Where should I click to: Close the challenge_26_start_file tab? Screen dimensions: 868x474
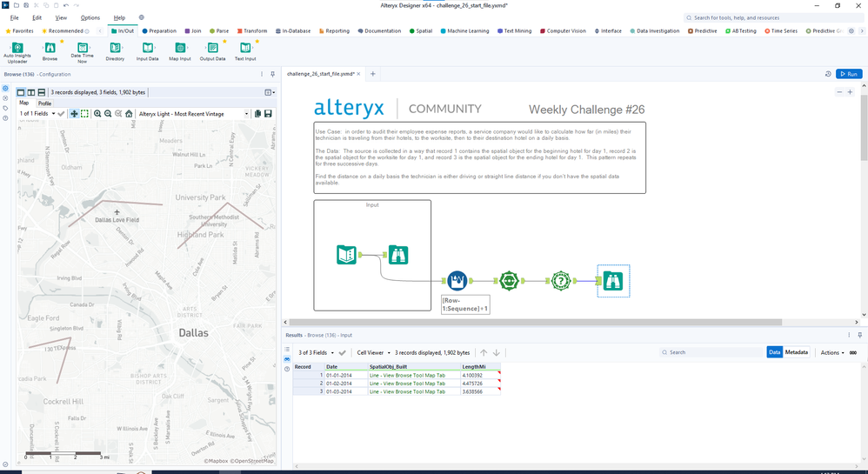(x=358, y=74)
